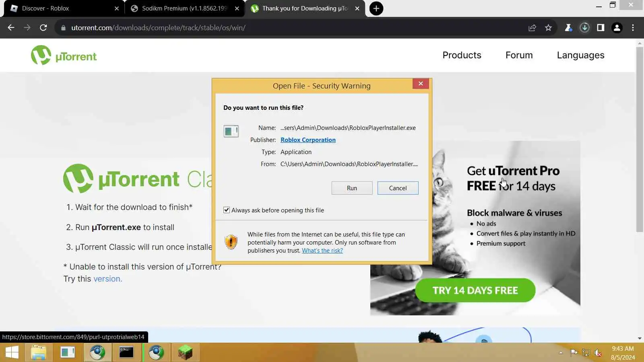Reload the uTorrent page
This screenshot has height=362, width=644.
[43, 28]
